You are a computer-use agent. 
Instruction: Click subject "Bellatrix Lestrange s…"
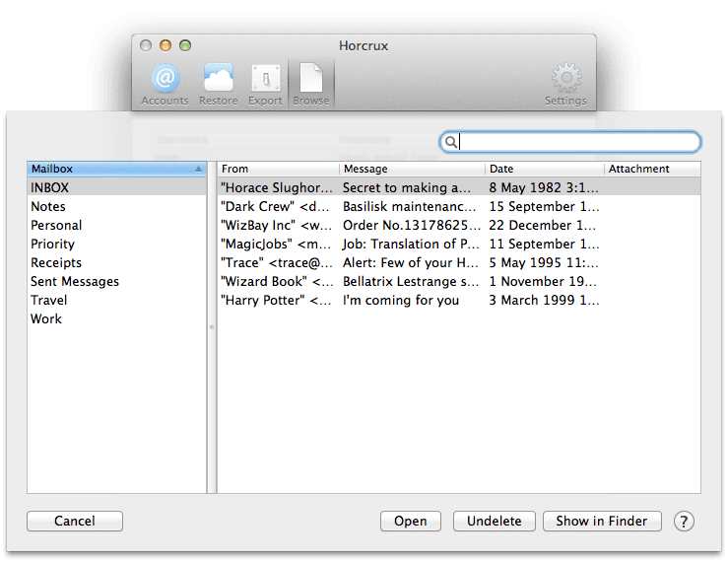[x=411, y=281]
